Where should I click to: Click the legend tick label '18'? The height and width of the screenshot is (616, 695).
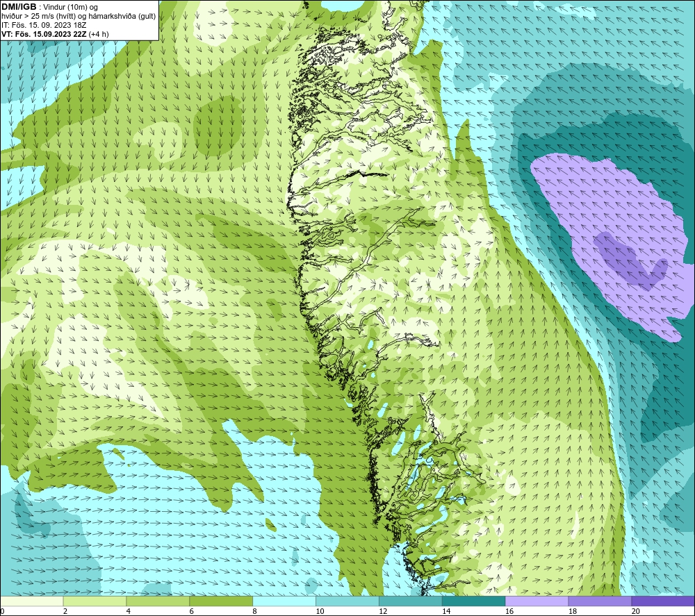click(572, 612)
